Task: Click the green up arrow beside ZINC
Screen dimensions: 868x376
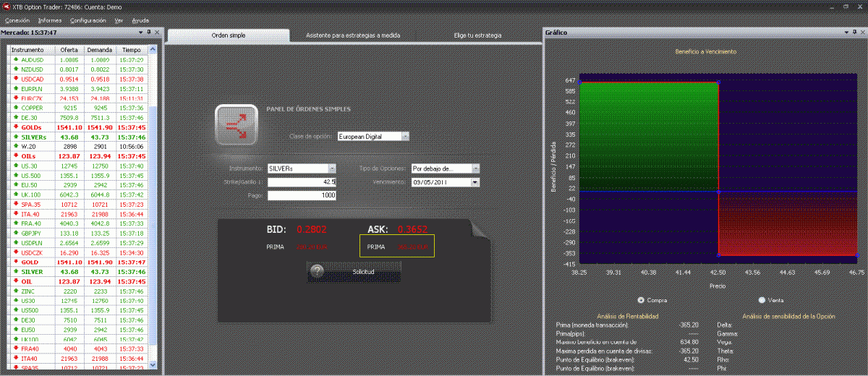Action: (x=15, y=291)
